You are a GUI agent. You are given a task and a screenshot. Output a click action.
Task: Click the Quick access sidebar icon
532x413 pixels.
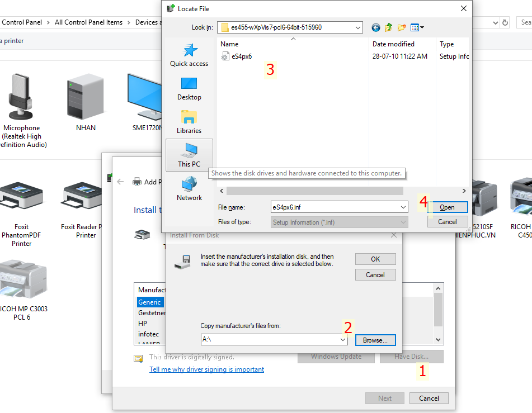pos(189,55)
